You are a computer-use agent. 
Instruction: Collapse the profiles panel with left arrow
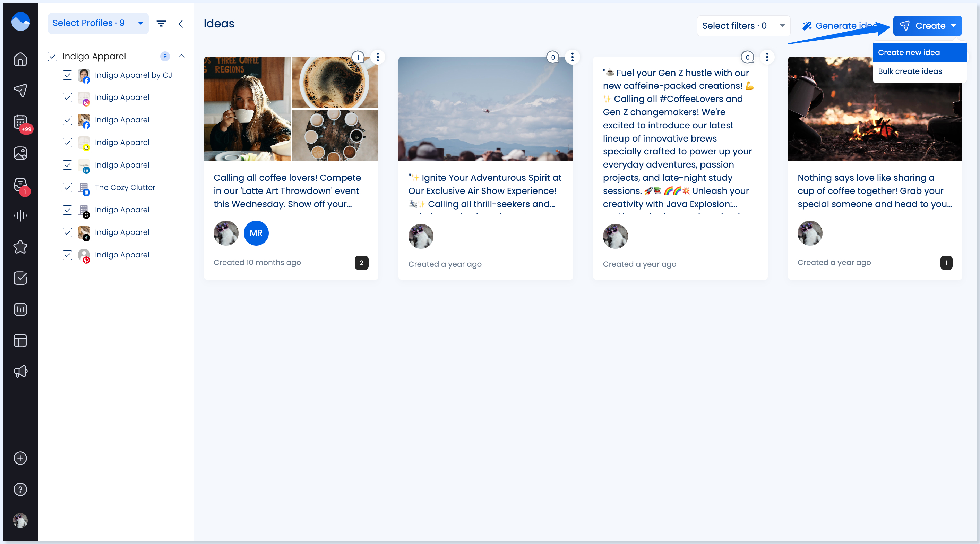click(x=181, y=24)
